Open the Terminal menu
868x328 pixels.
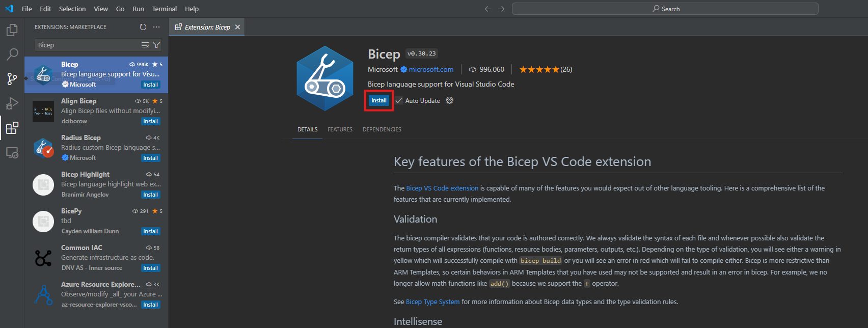[x=164, y=9]
